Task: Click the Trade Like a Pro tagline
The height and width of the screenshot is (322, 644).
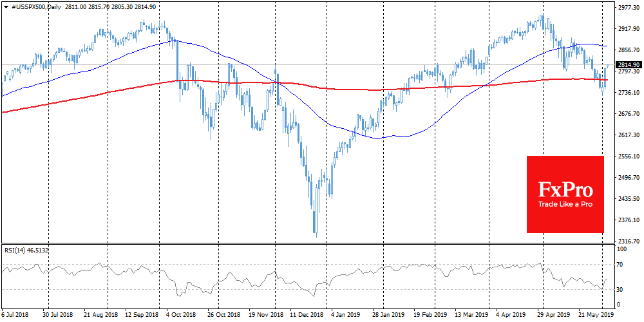Action: pyautogui.click(x=565, y=204)
